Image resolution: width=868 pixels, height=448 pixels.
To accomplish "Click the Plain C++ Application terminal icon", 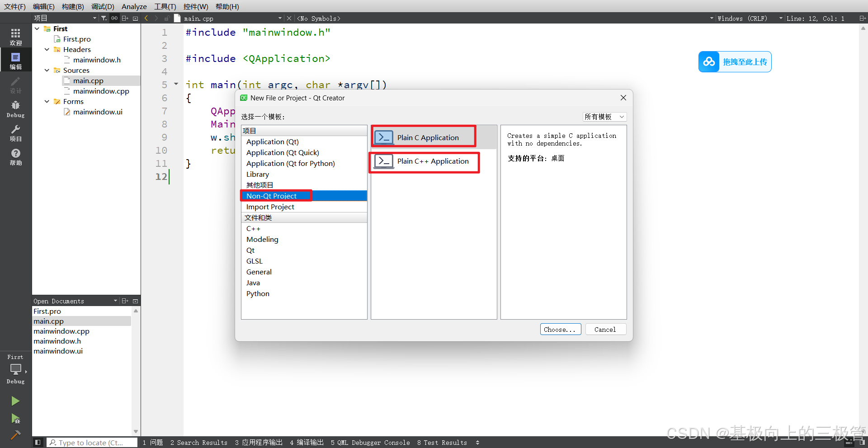I will (384, 161).
